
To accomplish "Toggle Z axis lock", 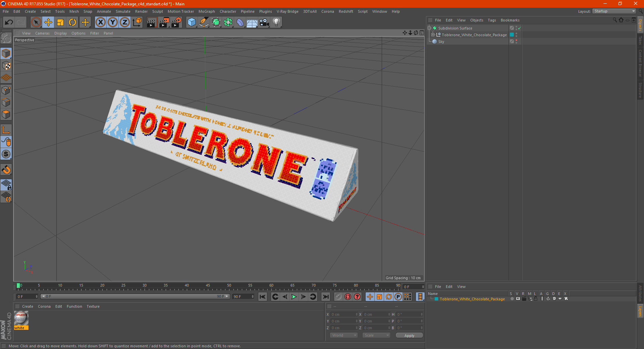I will [125, 22].
